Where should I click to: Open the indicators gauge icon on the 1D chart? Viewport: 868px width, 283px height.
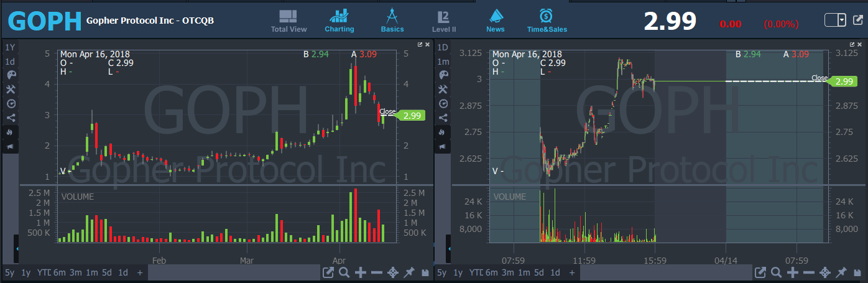click(x=443, y=103)
